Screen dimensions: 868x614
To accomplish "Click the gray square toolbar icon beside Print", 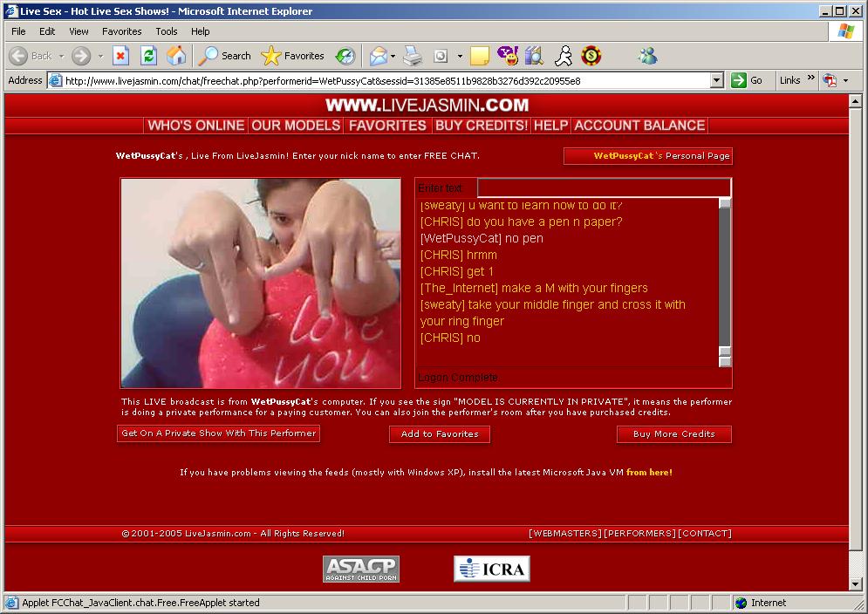I will click(441, 56).
